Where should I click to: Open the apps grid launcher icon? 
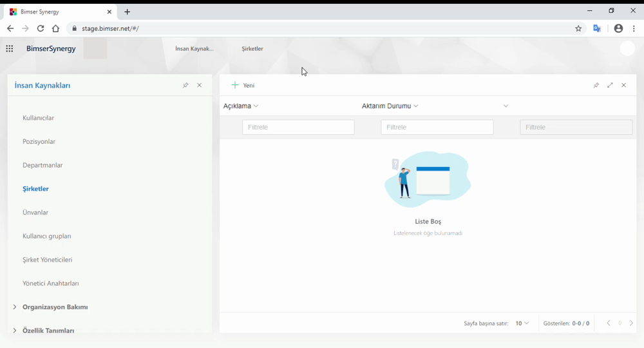(10, 48)
